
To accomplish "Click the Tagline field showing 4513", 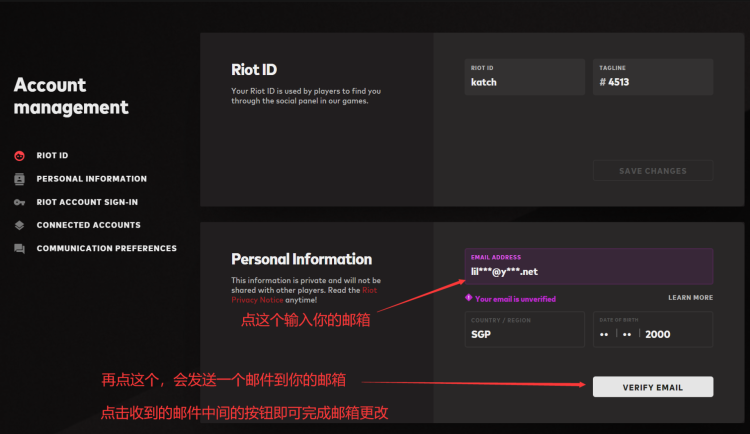I will click(x=652, y=77).
